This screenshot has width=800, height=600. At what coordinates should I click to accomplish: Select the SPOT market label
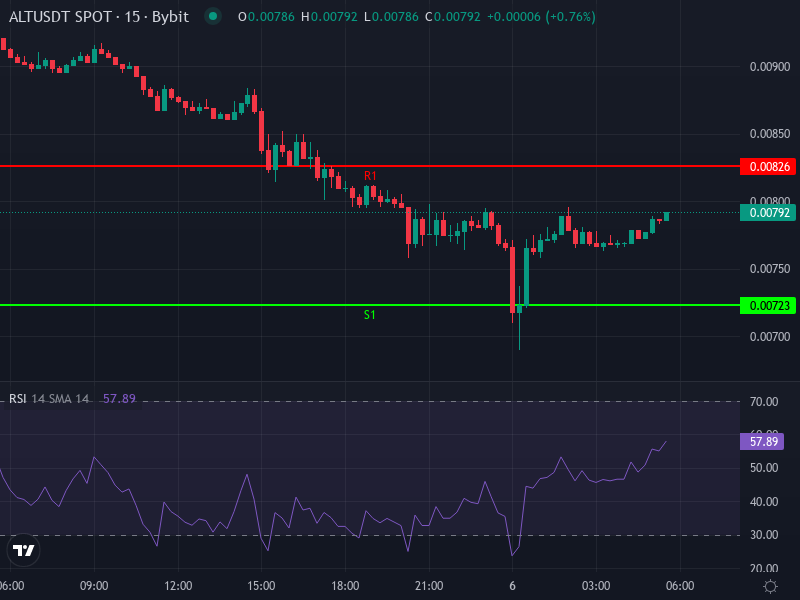coord(96,17)
